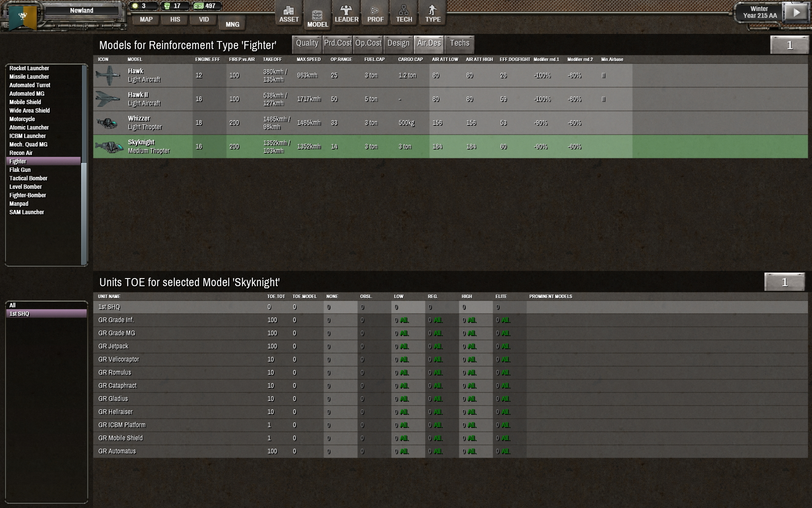Click the credits money icon
The width and height of the screenshot is (812, 508).
198,6
